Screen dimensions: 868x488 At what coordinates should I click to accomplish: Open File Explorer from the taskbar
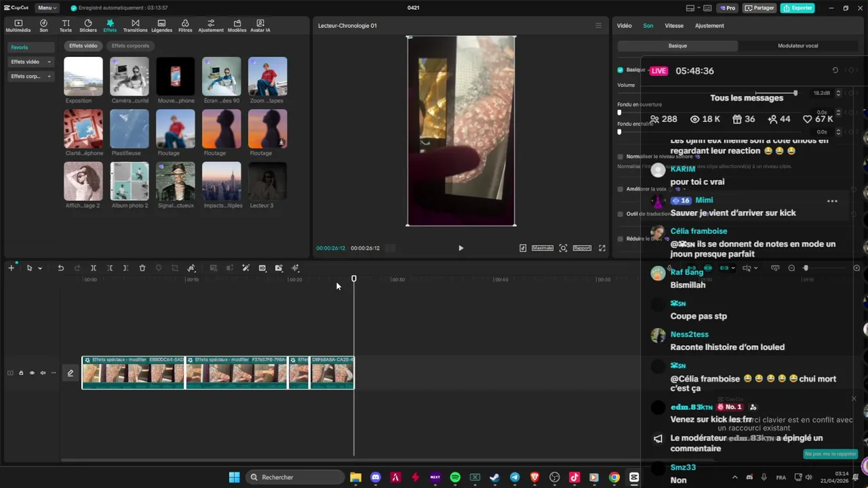tap(355, 477)
